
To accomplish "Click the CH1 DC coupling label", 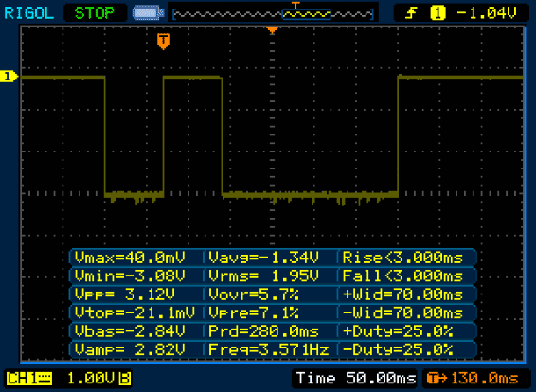I will coord(29,379).
